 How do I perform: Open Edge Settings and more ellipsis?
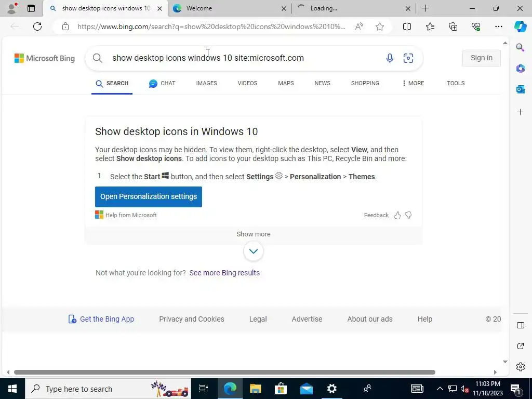click(x=498, y=26)
